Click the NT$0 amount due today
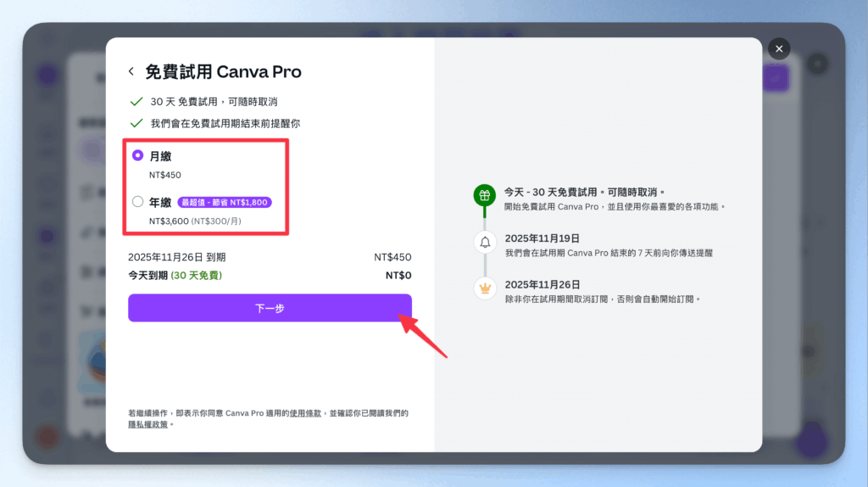 point(398,276)
